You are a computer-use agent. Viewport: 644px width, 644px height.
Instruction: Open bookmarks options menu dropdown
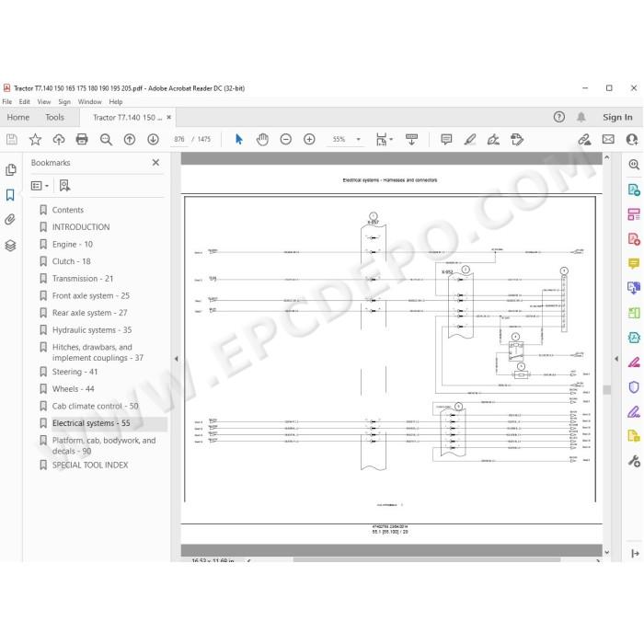(x=40, y=186)
